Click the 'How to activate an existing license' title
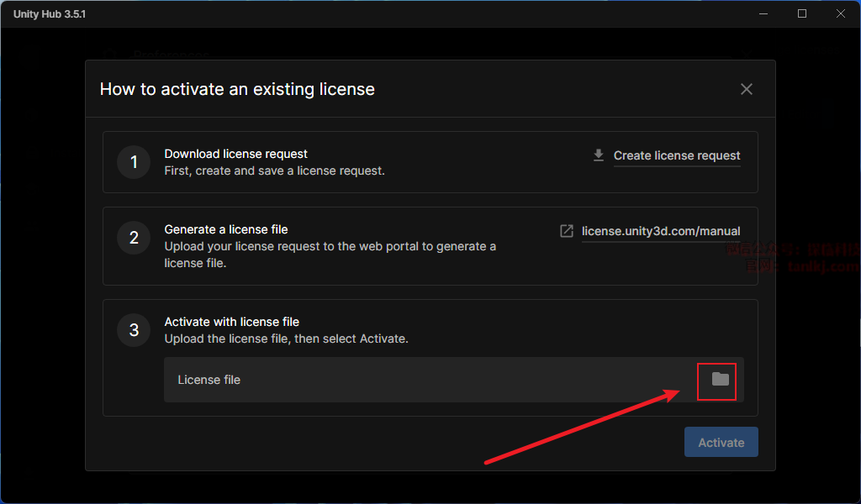Image resolution: width=861 pixels, height=504 pixels. (237, 89)
